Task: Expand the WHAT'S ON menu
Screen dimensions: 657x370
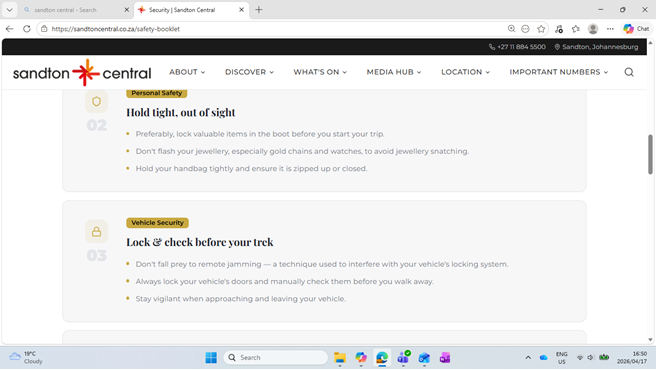Action: pos(320,72)
